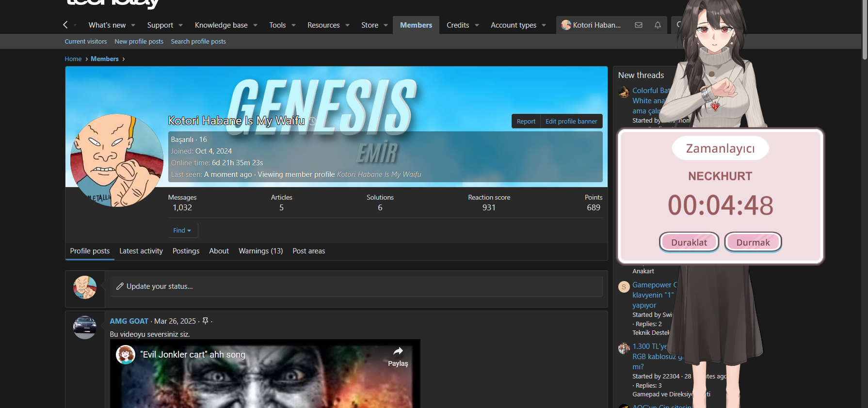Open the Find dropdown on the profile

tap(183, 230)
